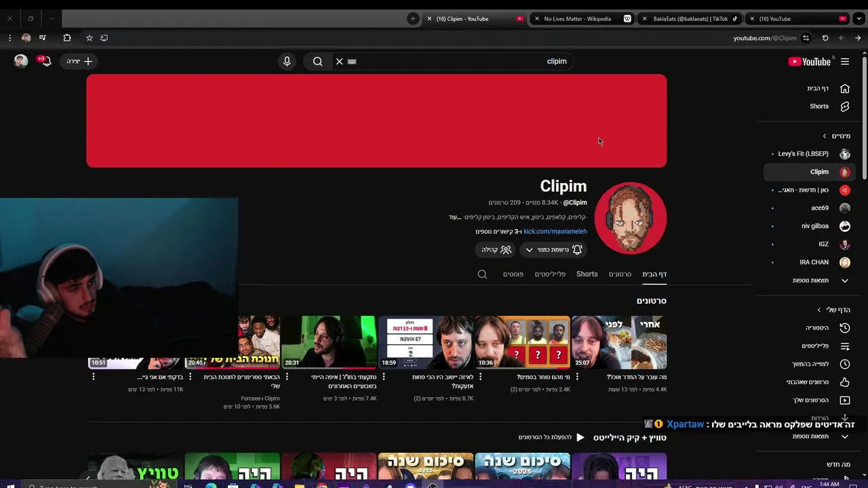This screenshot has height=488, width=868.
Task: Bookmark this page with the star icon
Action: click(89, 38)
